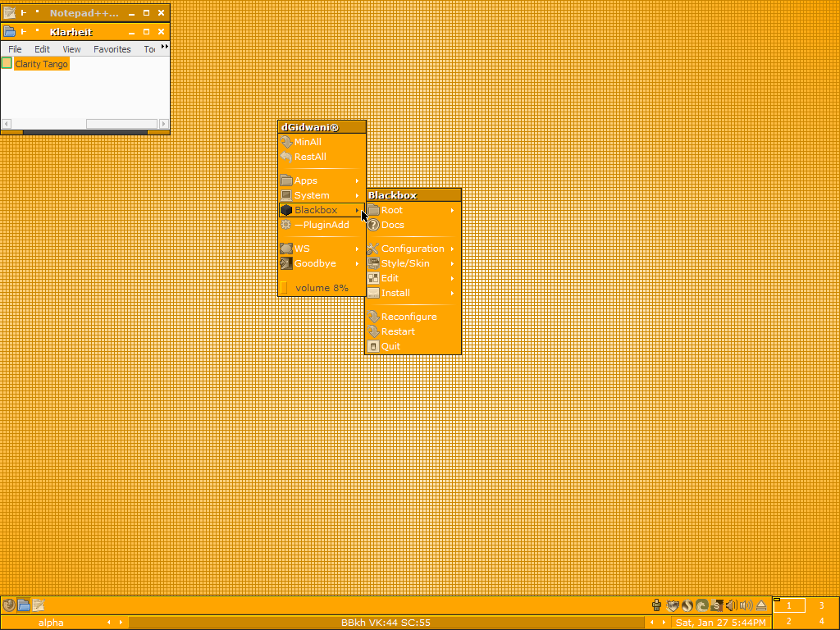Switch to workspace 4 in pager
This screenshot has height=630, width=840.
822,622
